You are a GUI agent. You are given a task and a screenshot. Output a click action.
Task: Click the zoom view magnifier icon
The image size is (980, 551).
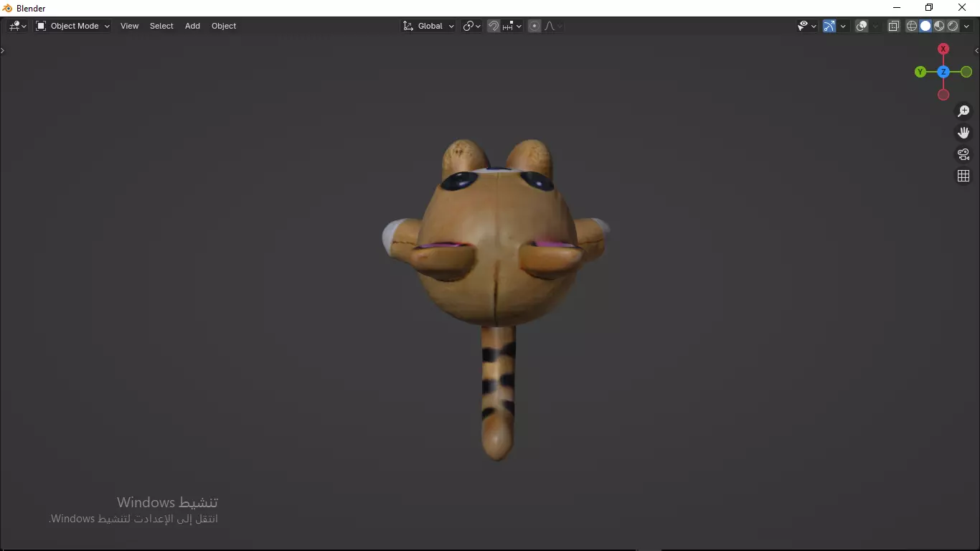point(963,111)
